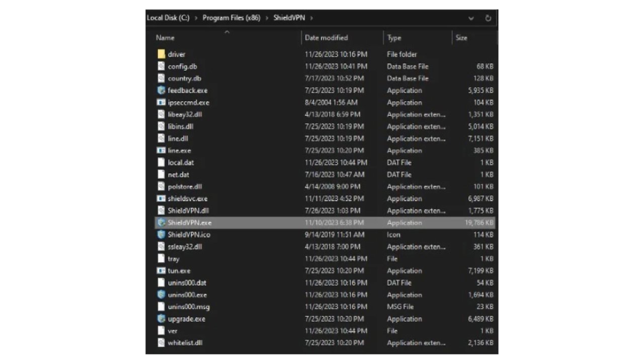The image size is (644, 363).
Task: Select the ssleay32.dll extension icon
Action: click(162, 247)
